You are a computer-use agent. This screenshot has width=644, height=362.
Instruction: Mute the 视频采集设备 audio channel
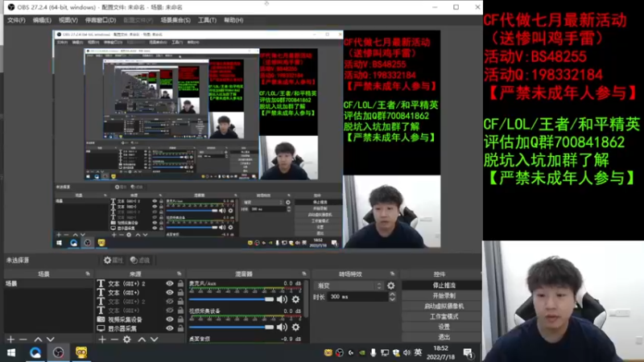coord(282,327)
